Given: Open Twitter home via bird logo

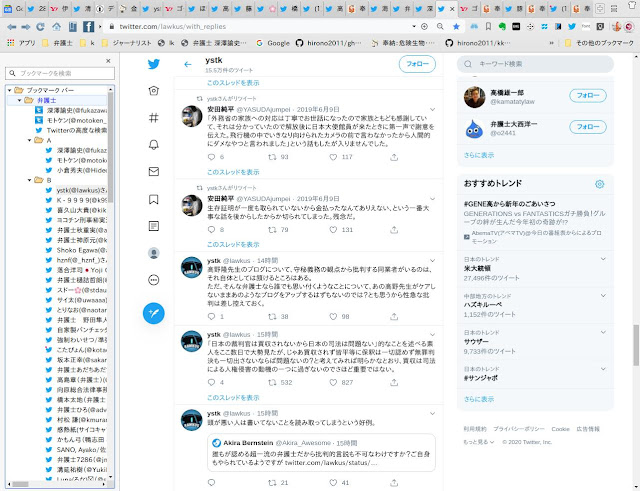Looking at the screenshot, I should coord(154,64).
